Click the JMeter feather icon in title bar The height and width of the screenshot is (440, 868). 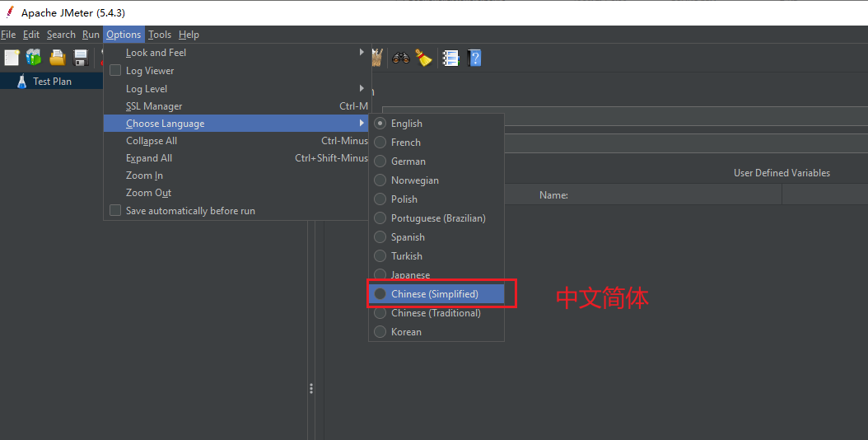tap(9, 12)
